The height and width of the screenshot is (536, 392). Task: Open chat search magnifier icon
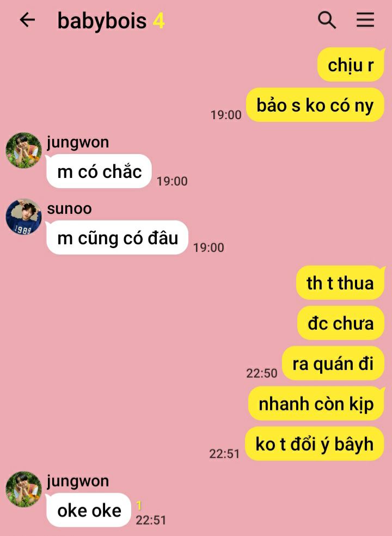(327, 20)
